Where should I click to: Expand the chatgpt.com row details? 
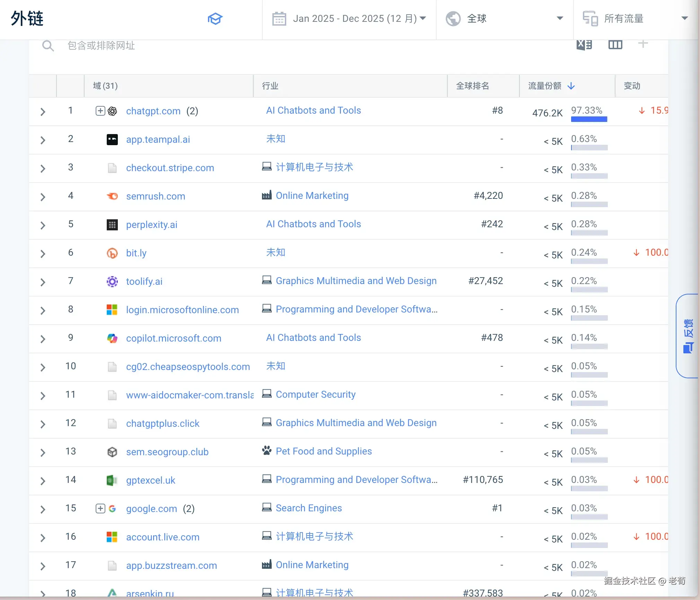[43, 112]
